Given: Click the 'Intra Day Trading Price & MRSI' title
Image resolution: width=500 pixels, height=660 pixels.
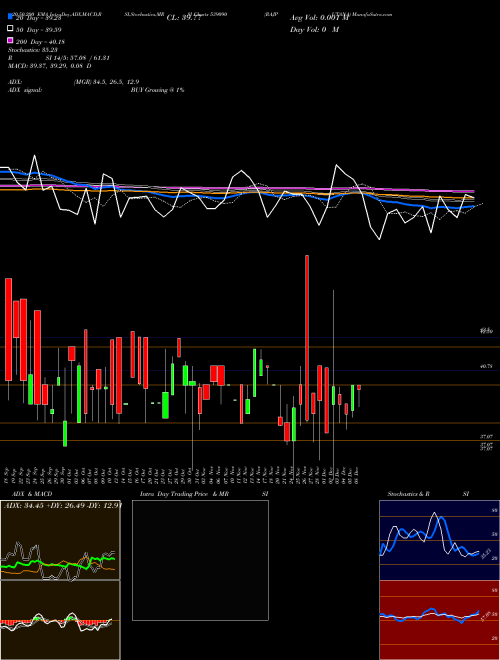Looking at the screenshot, I should tap(204, 494).
